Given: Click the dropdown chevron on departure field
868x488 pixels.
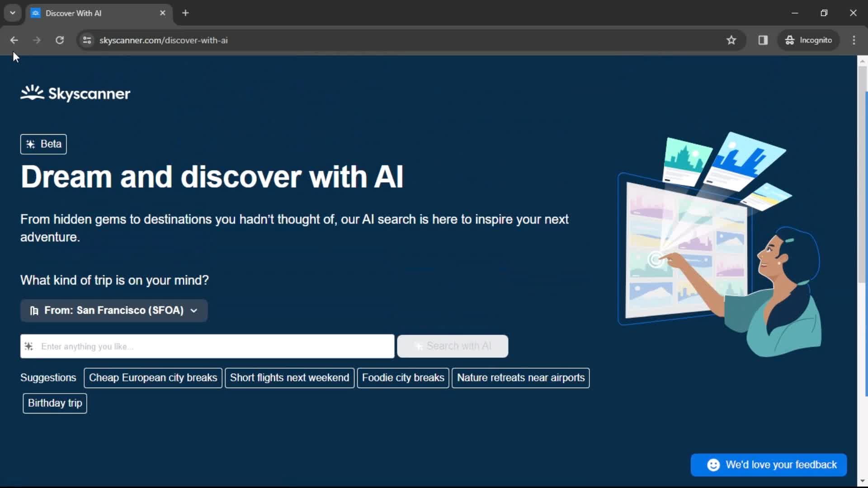Looking at the screenshot, I should click(194, 310).
